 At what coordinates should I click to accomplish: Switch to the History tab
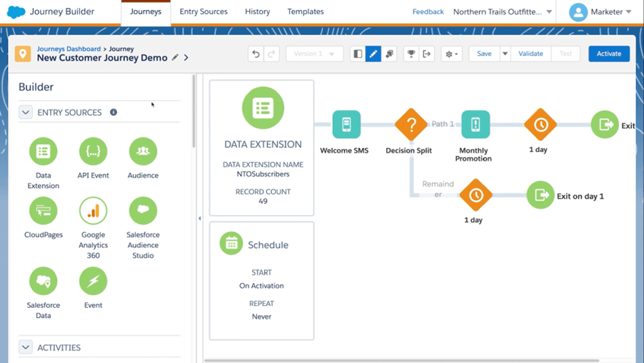[258, 12]
